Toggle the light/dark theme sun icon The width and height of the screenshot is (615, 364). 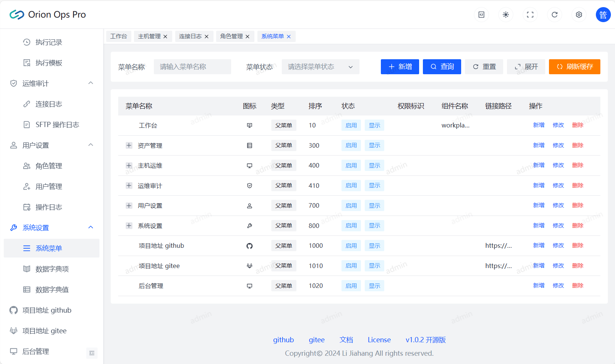[506, 15]
